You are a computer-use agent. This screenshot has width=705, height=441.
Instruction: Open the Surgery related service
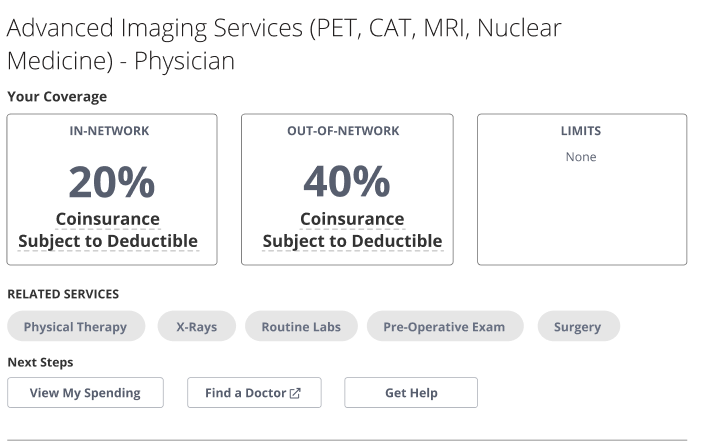[x=577, y=327]
